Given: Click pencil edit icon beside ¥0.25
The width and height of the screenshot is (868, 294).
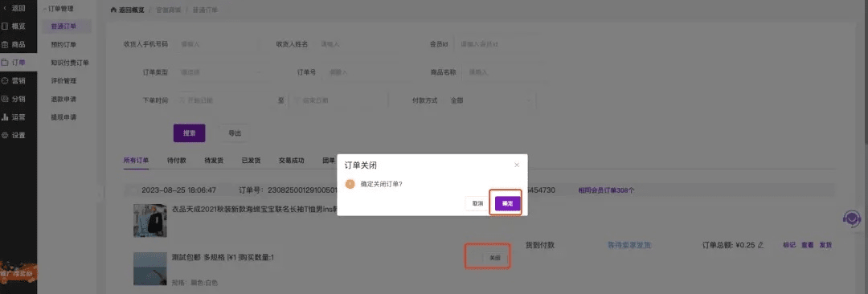Looking at the screenshot, I should [760, 245].
